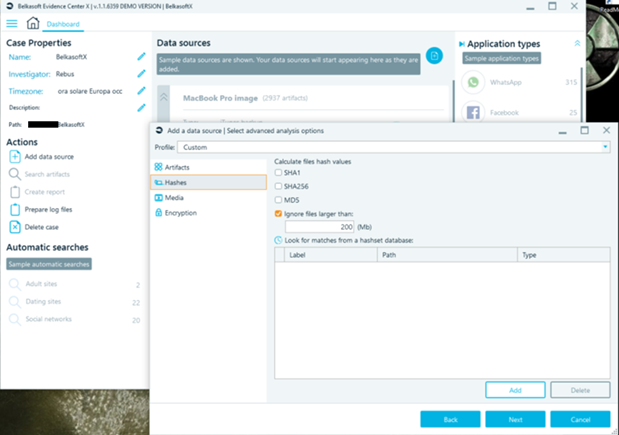Click the file size field showing 200
The width and height of the screenshot is (619, 435).
coord(319,227)
